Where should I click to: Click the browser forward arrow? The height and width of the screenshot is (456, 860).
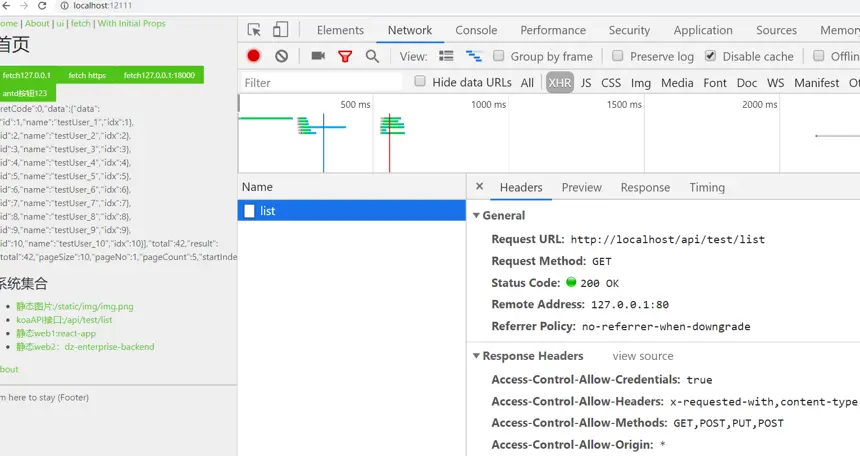click(x=24, y=5)
